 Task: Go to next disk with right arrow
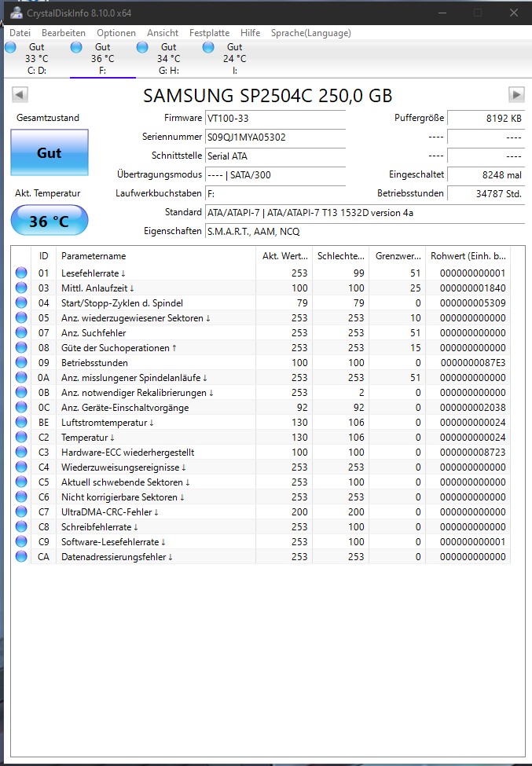pos(516,94)
